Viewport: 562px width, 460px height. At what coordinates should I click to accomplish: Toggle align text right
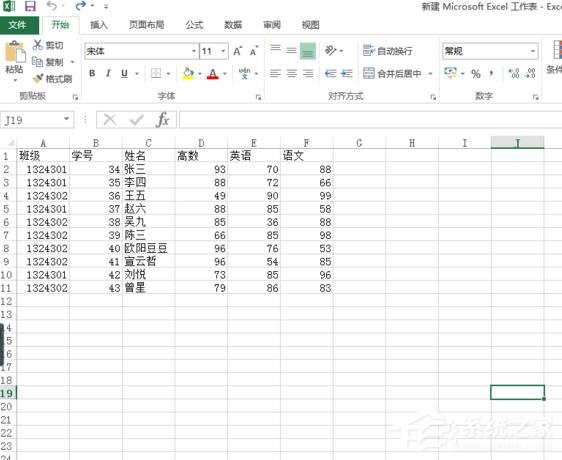tap(308, 73)
